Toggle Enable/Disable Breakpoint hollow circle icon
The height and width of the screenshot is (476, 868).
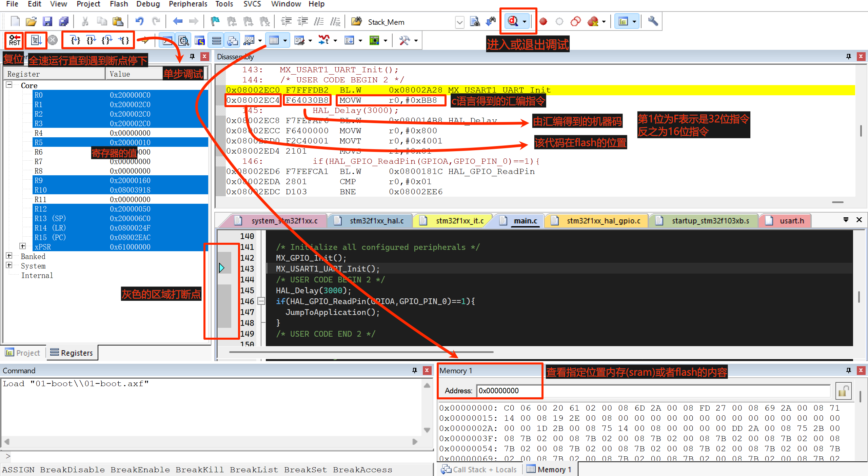point(559,22)
